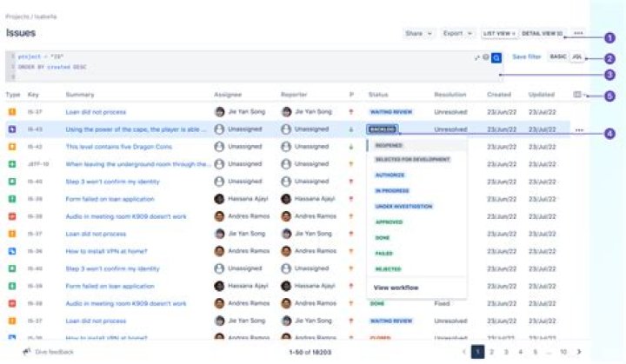Go to page 3 in pagination
Viewport: 626px width, 364px height.
(x=507, y=352)
